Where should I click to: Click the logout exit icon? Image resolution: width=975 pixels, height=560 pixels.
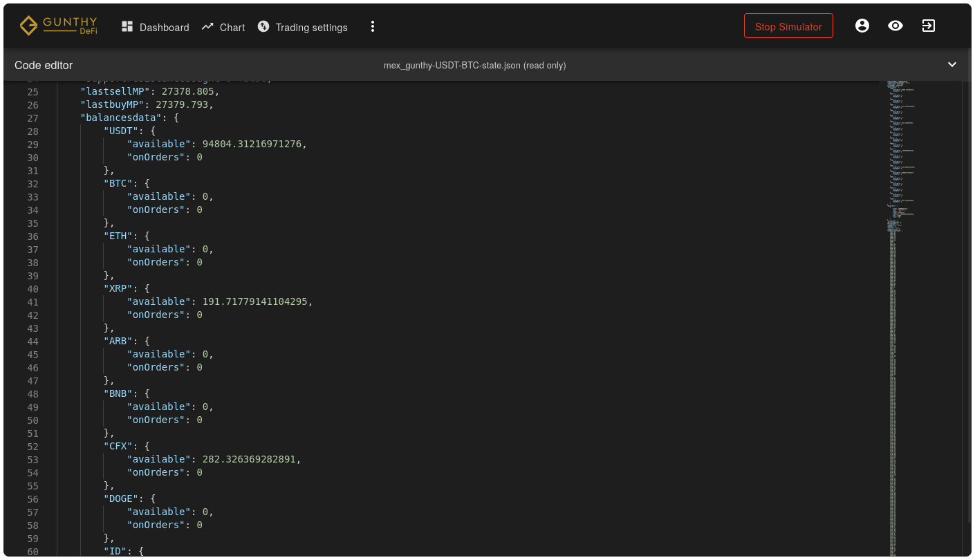[x=929, y=26]
